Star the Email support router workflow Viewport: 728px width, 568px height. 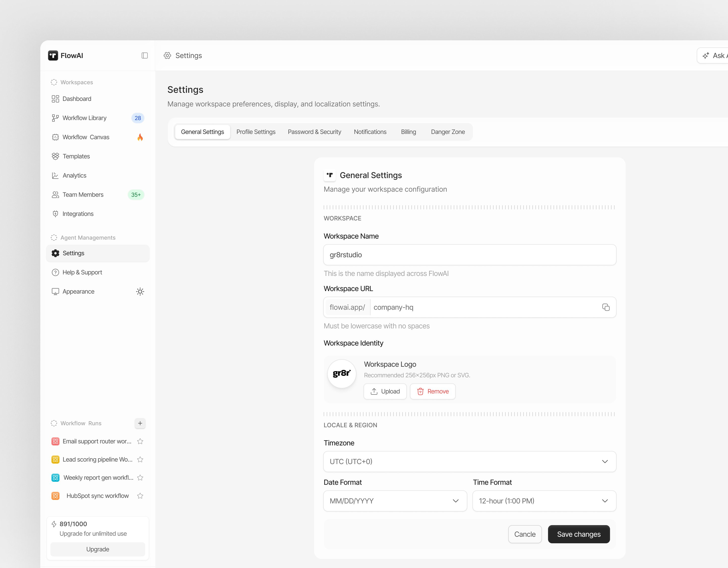click(140, 441)
